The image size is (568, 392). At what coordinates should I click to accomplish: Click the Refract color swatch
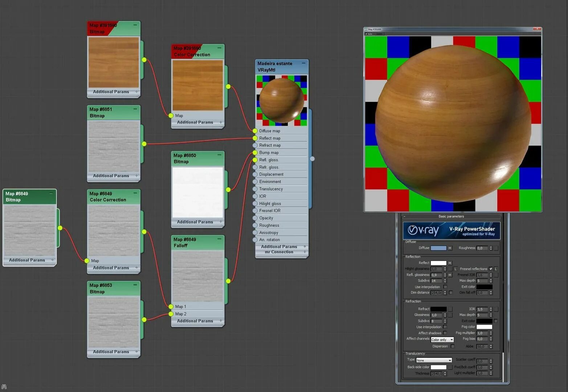pos(438,309)
